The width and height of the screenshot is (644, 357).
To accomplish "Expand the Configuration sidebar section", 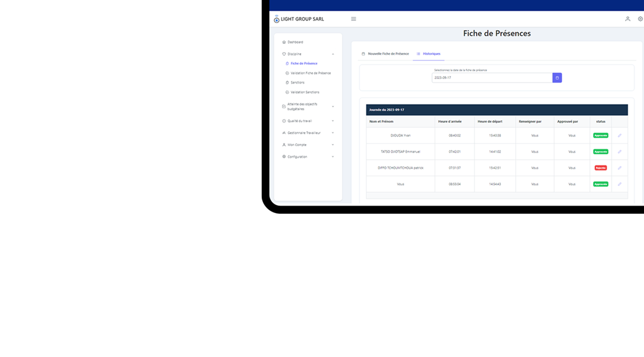I will [308, 157].
